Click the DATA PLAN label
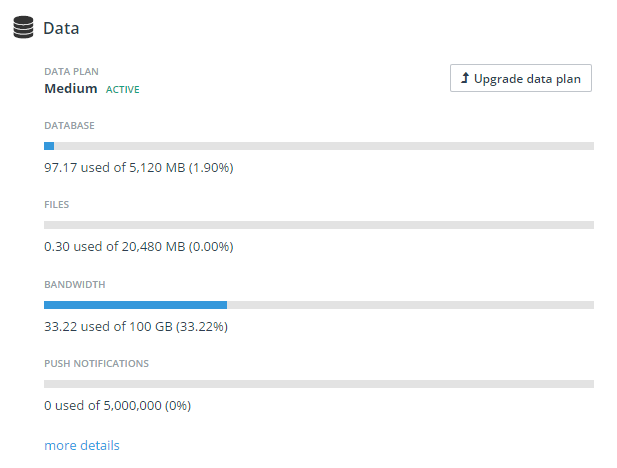617x468 pixels. coord(71,72)
